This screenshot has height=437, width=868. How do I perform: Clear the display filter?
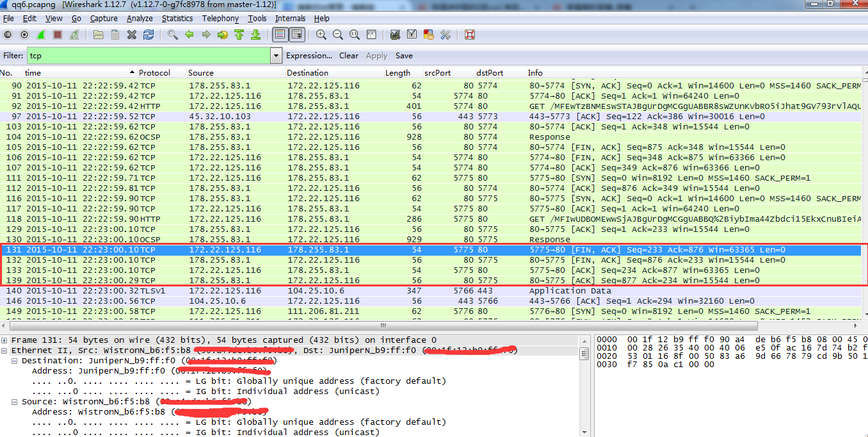[x=349, y=56]
